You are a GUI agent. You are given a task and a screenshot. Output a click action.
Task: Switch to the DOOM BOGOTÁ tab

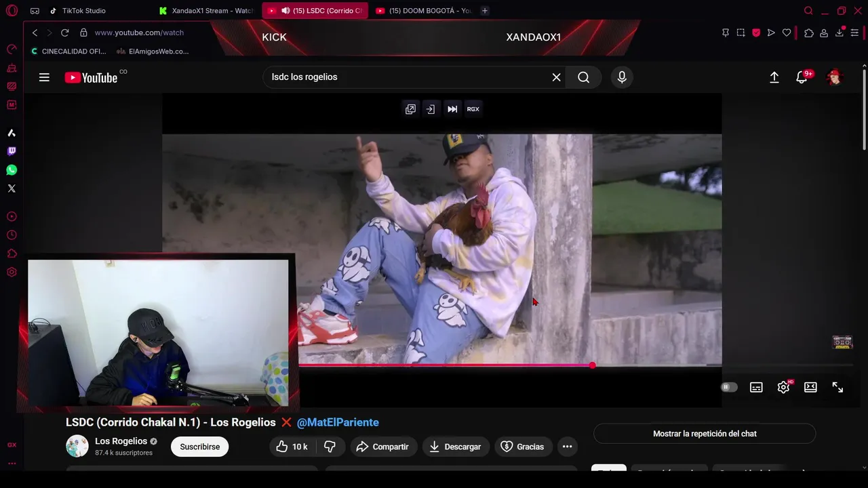pyautogui.click(x=424, y=11)
